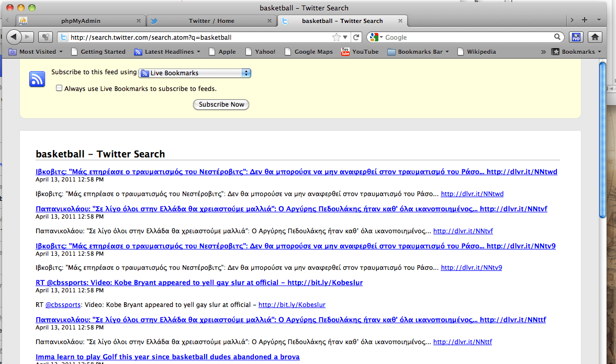Image resolution: width=616 pixels, height=364 pixels.
Task: Run the search via the magnifier icon
Action: tap(556, 37)
